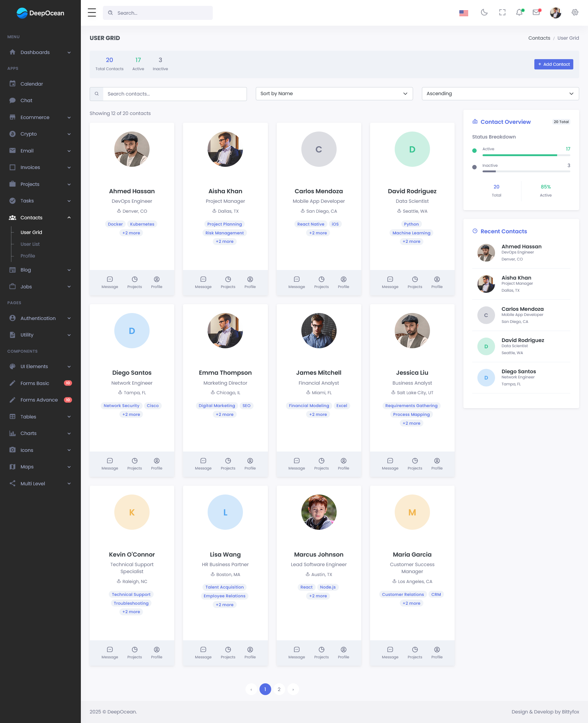Viewport: 588px width, 723px height.
Task: Change language via the US flag icon
Action: coord(463,12)
